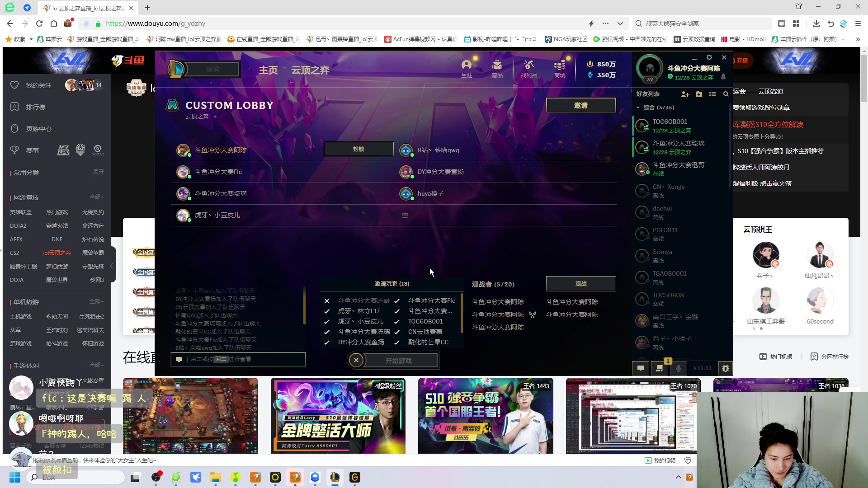Screen dimensions: 868x488
Task: Open the bug report icon at bottom right
Action: (x=725, y=368)
